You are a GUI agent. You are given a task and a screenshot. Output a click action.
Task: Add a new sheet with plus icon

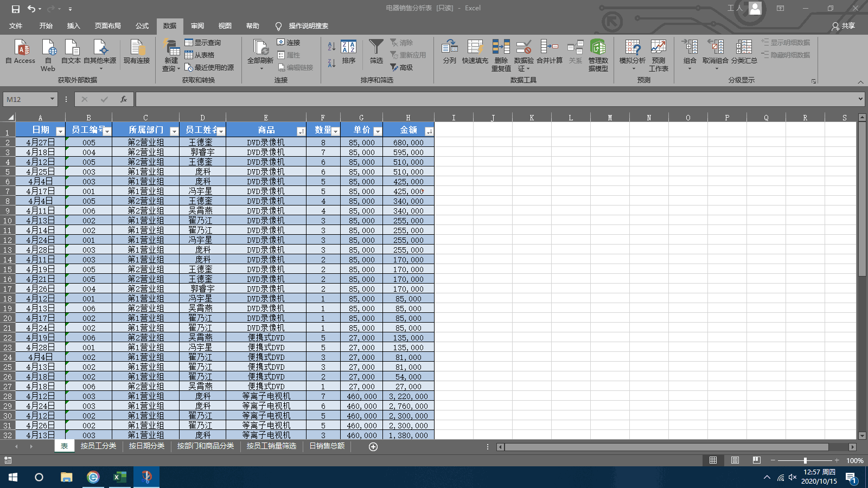pyautogui.click(x=373, y=446)
